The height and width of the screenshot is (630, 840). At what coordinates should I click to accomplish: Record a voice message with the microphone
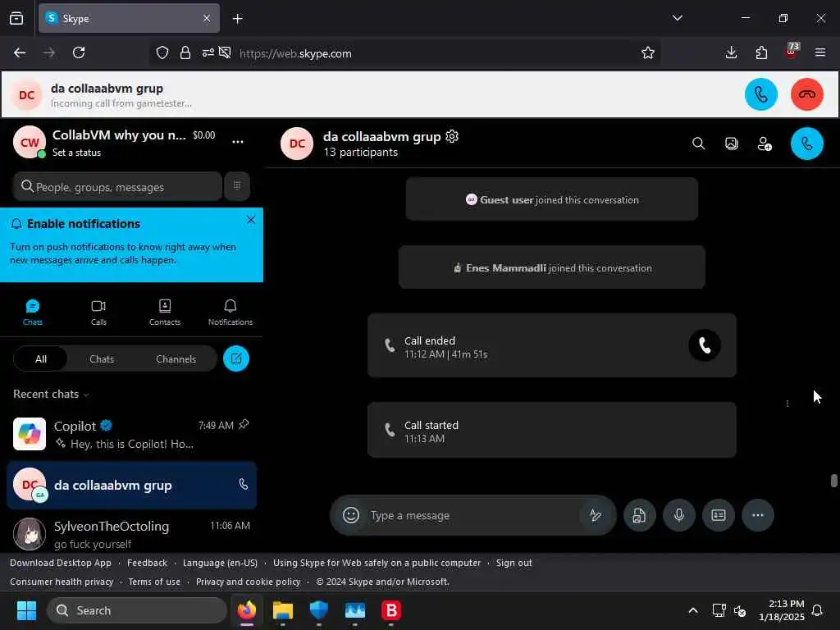678,515
